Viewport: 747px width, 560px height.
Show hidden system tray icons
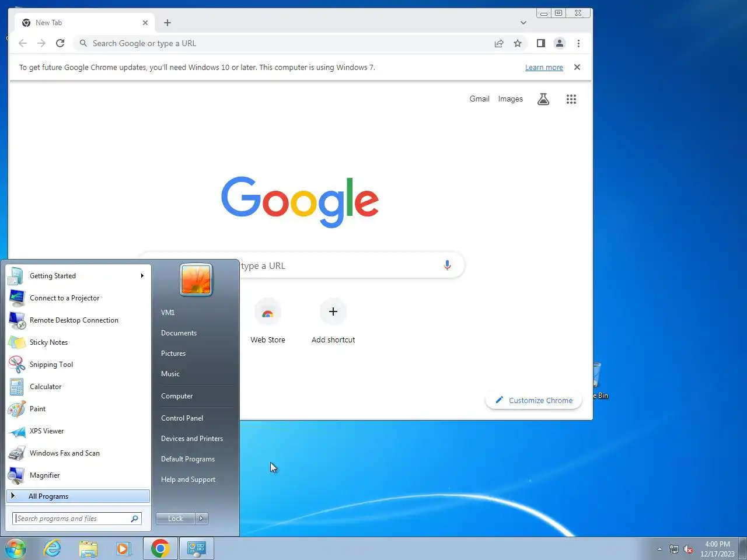point(659,549)
